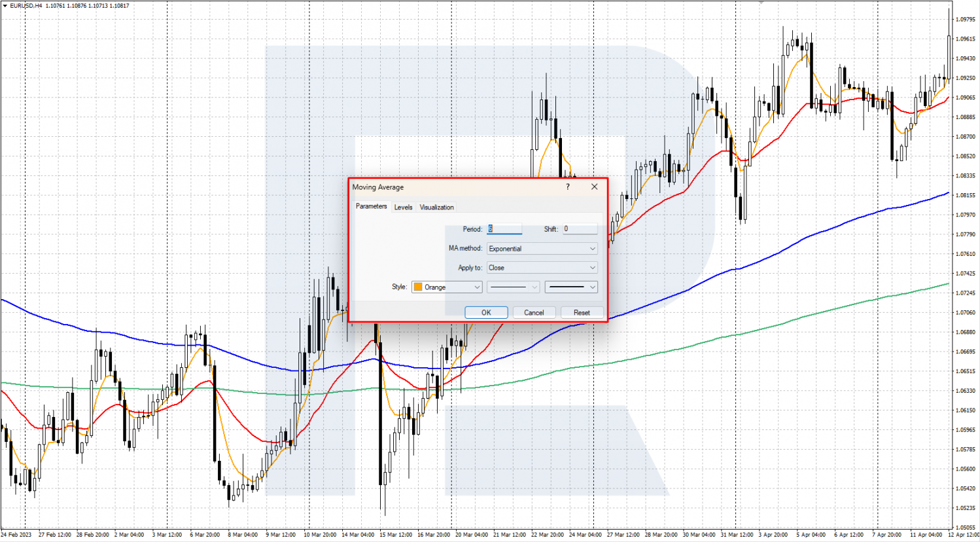The height and width of the screenshot is (542, 980).
Task: Confirm with the OK button
Action: pyautogui.click(x=486, y=312)
